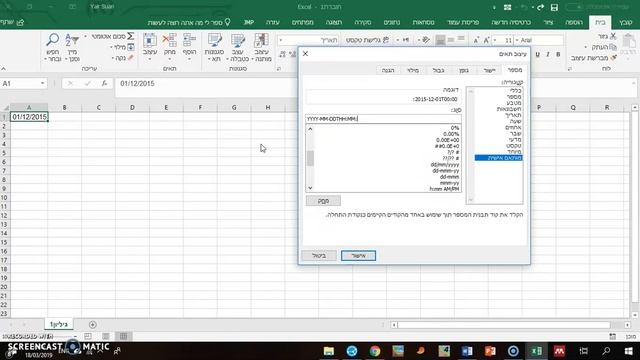
Task: Click the AutoSum sigma icon
Action: point(131,36)
